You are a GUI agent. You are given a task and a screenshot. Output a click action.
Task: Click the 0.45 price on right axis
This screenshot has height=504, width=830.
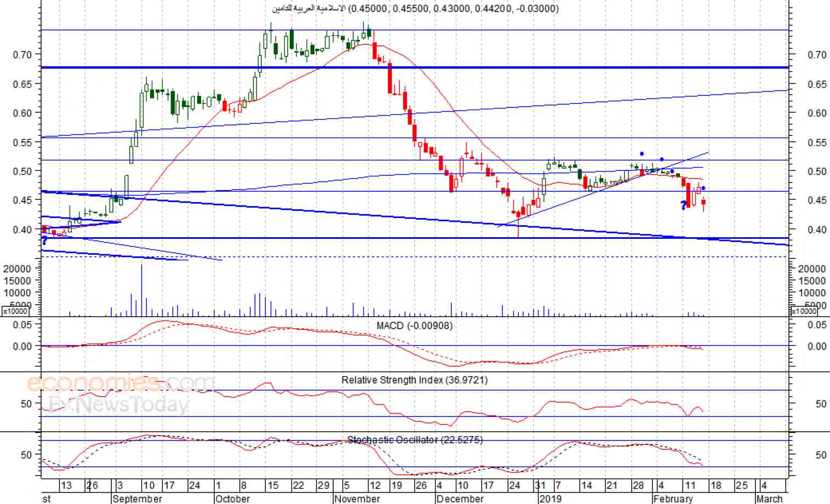817,200
